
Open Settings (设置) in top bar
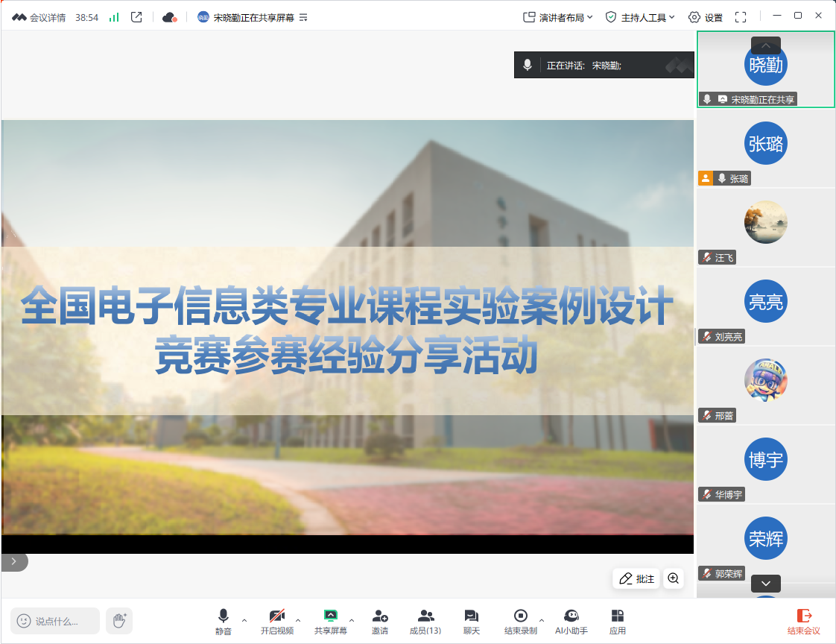705,17
